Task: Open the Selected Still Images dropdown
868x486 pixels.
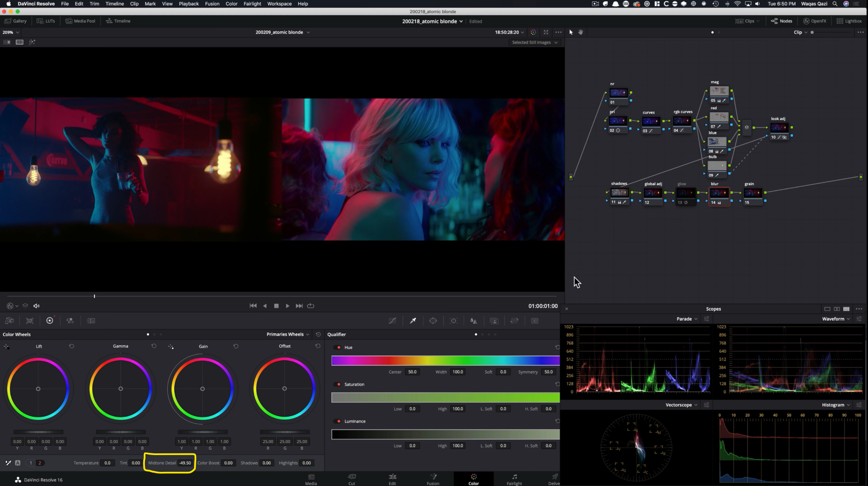Action: point(534,42)
